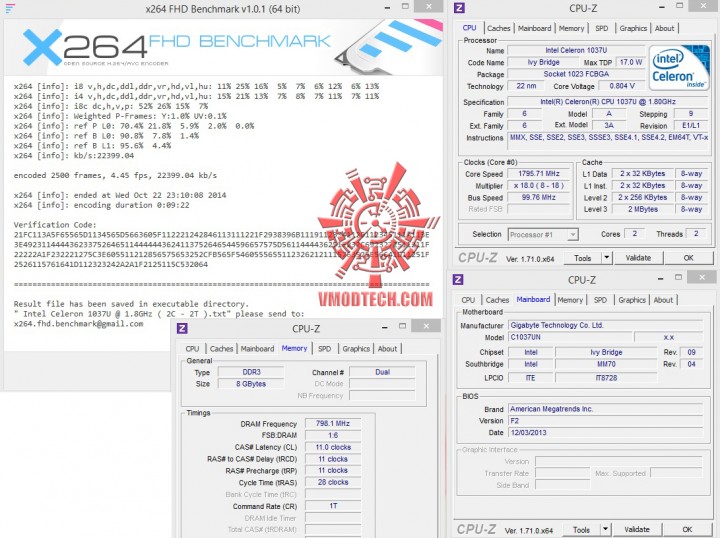Click the DRAM Frequency 798.1 MHz value
Screen dimensions: 720x538
(x=333, y=424)
